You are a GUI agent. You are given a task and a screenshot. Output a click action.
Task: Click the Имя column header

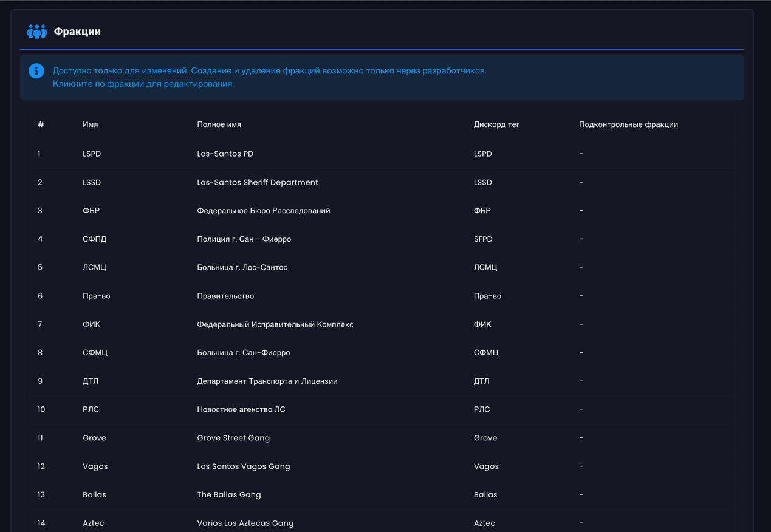(x=90, y=124)
